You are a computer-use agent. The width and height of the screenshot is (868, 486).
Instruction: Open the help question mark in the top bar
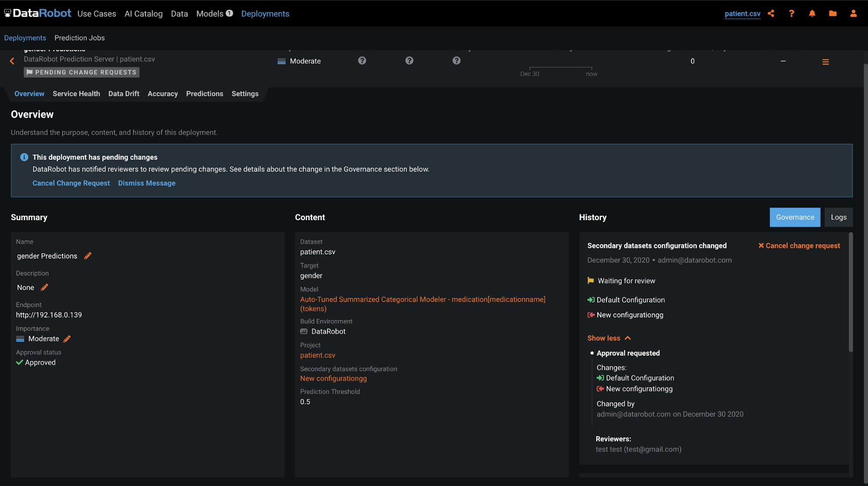[791, 13]
